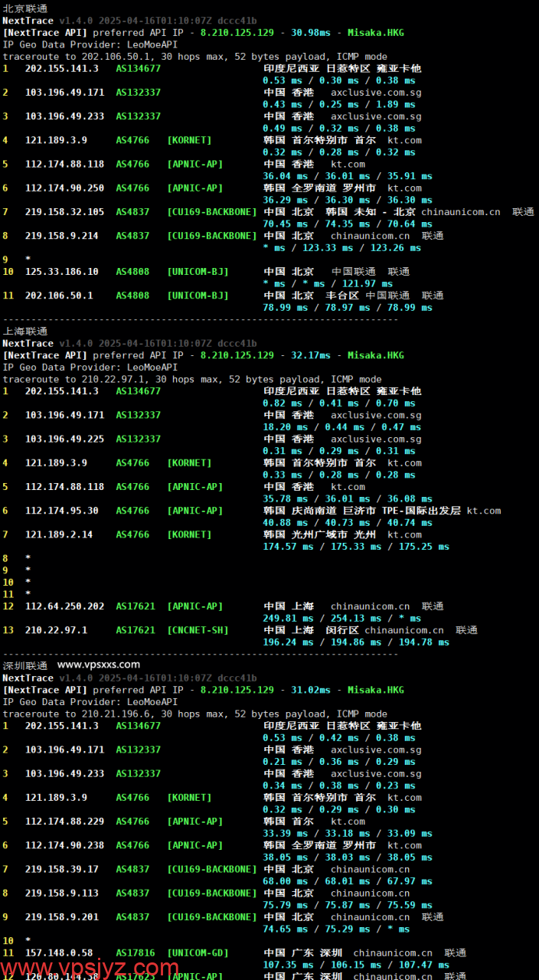Select hop IP 112.174.90.250
The width and height of the screenshot is (539, 980).
(x=64, y=188)
